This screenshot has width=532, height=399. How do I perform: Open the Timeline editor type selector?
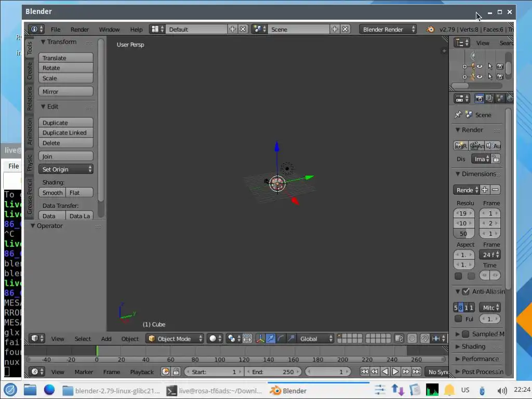(37, 371)
